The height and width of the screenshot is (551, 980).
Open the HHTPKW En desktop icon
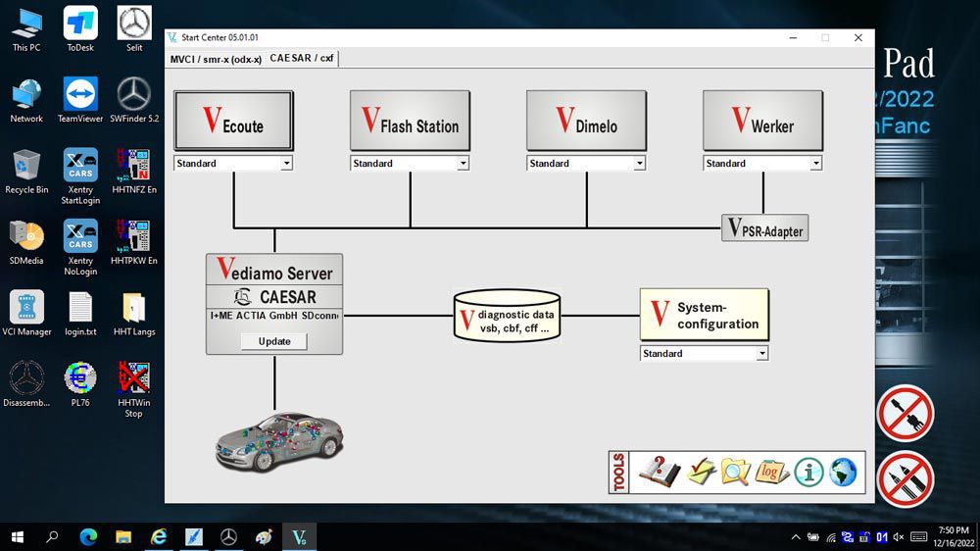[133, 243]
